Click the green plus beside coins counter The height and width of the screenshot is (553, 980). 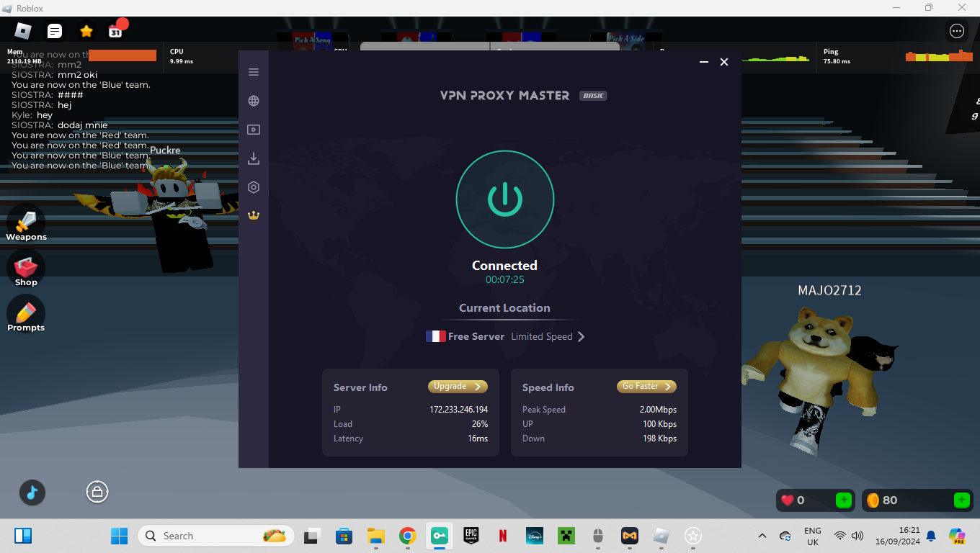tap(961, 500)
